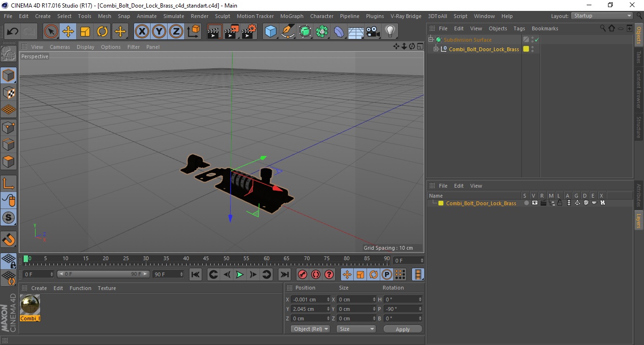Toggle X axis lock
The height and width of the screenshot is (345, 644).
(x=142, y=32)
